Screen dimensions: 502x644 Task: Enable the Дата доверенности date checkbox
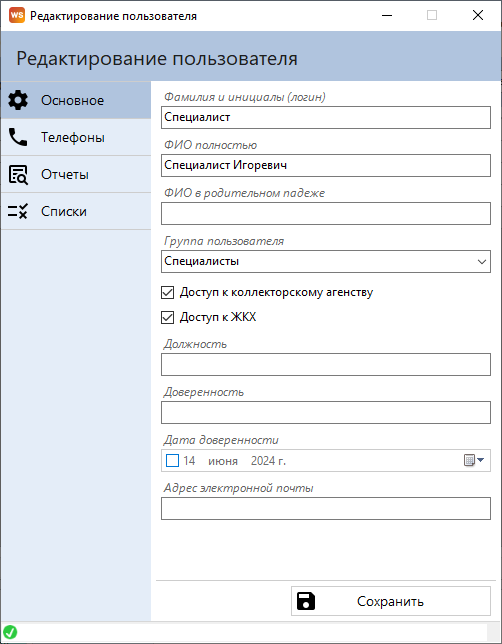(x=173, y=460)
